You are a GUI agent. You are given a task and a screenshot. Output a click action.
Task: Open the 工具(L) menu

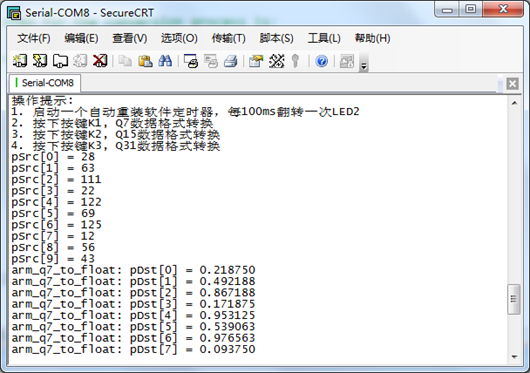(x=324, y=38)
